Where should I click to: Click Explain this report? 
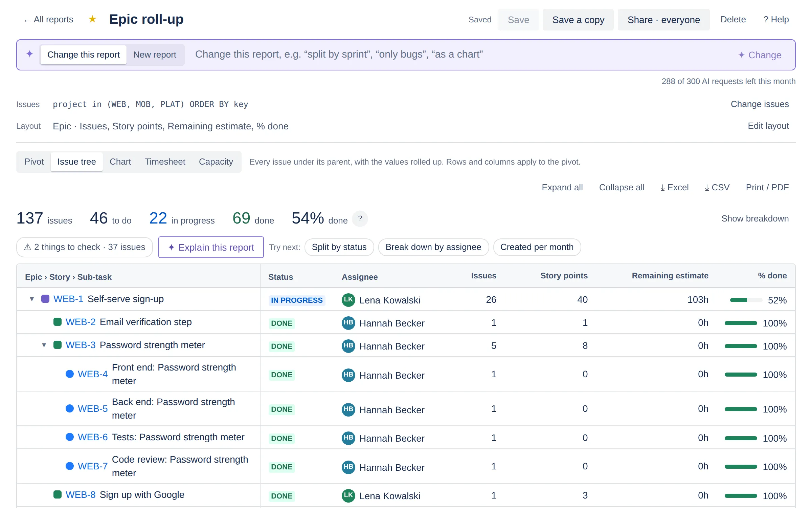click(211, 247)
